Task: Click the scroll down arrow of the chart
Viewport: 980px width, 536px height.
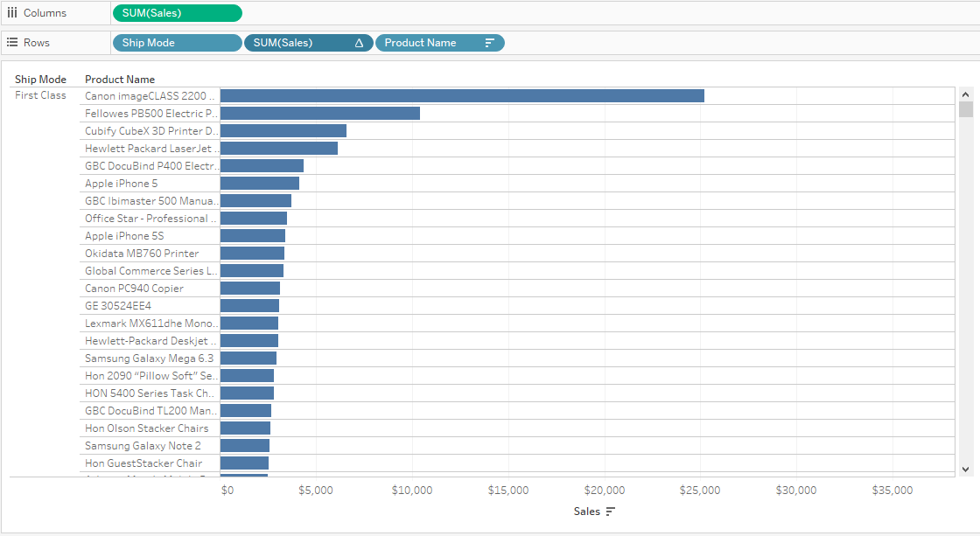Action: [x=966, y=469]
